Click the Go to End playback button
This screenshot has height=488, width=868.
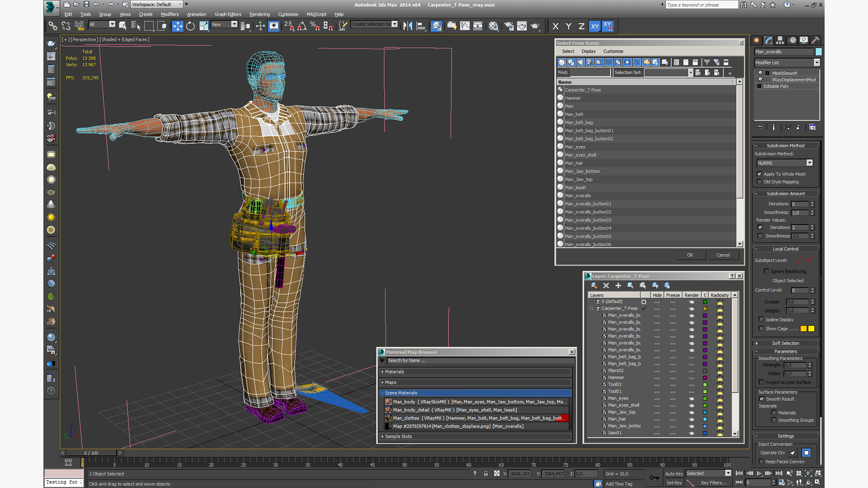(779, 474)
